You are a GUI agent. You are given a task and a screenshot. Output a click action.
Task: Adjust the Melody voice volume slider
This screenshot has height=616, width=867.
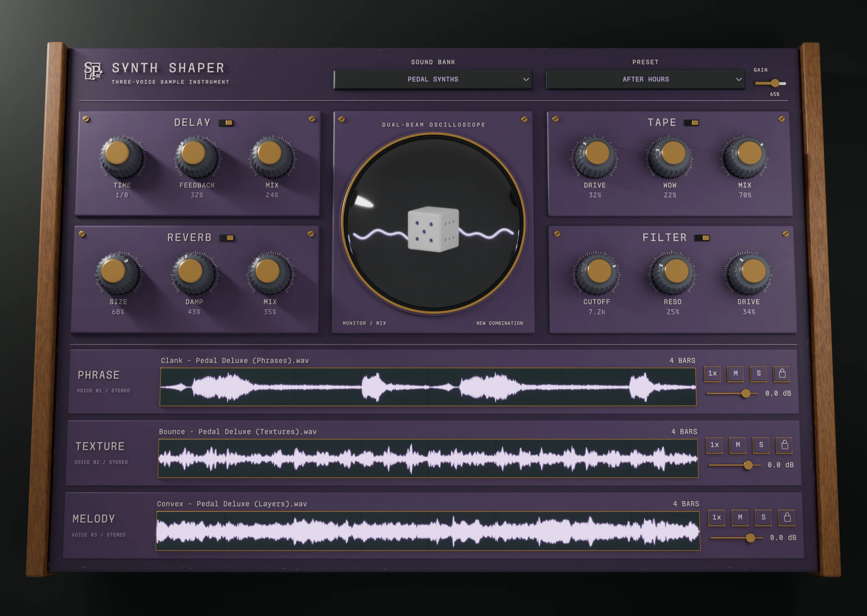737,538
